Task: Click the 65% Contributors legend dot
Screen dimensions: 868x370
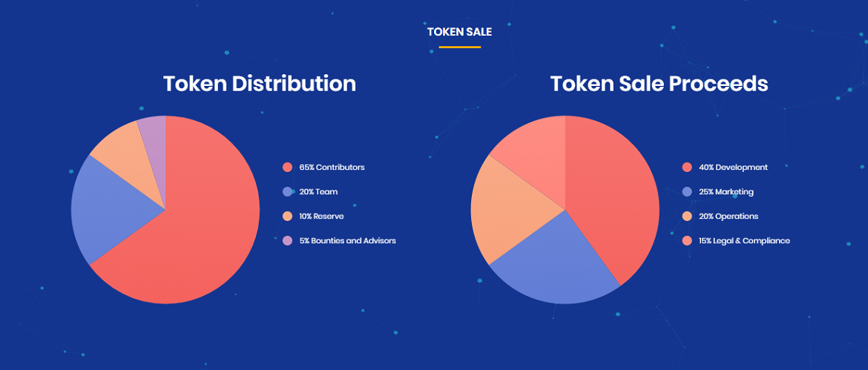Action: (287, 167)
